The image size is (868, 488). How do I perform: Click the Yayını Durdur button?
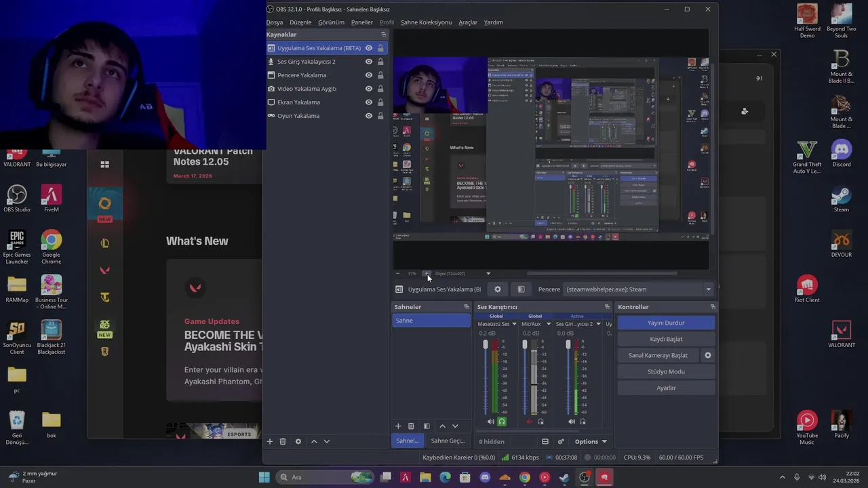point(666,323)
